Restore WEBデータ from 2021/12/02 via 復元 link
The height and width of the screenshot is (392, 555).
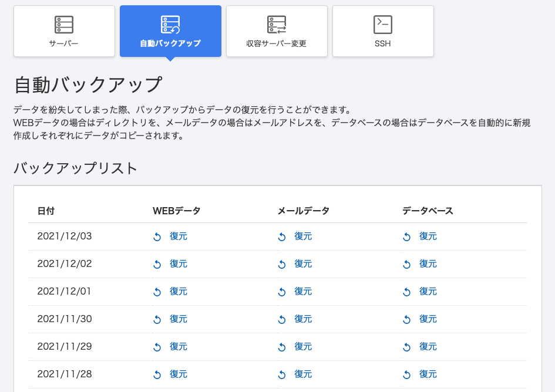point(179,263)
